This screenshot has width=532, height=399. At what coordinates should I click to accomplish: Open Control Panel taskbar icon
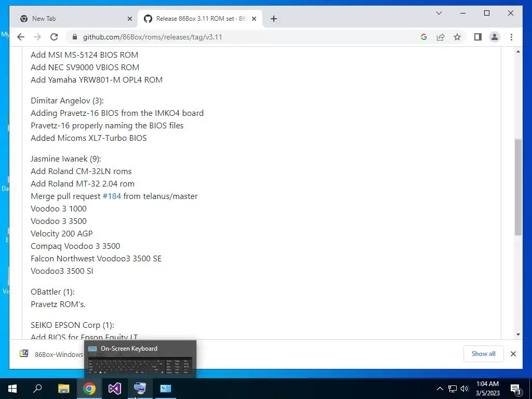(166, 389)
